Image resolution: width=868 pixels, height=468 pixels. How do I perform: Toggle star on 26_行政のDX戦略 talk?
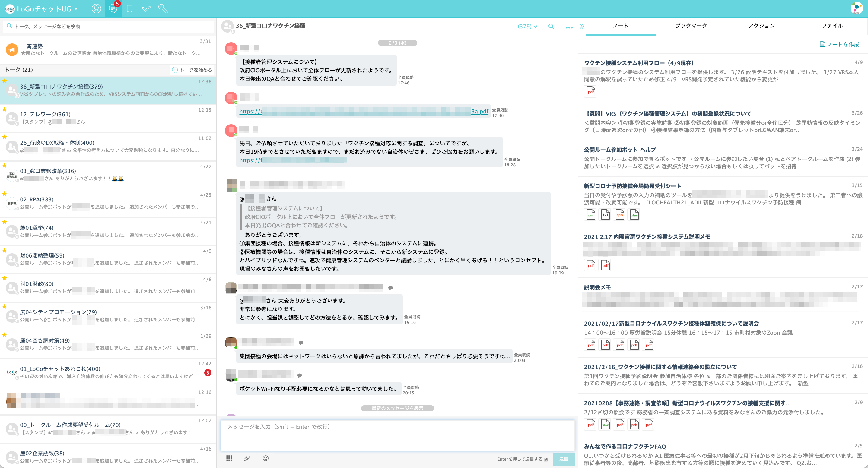pos(5,137)
